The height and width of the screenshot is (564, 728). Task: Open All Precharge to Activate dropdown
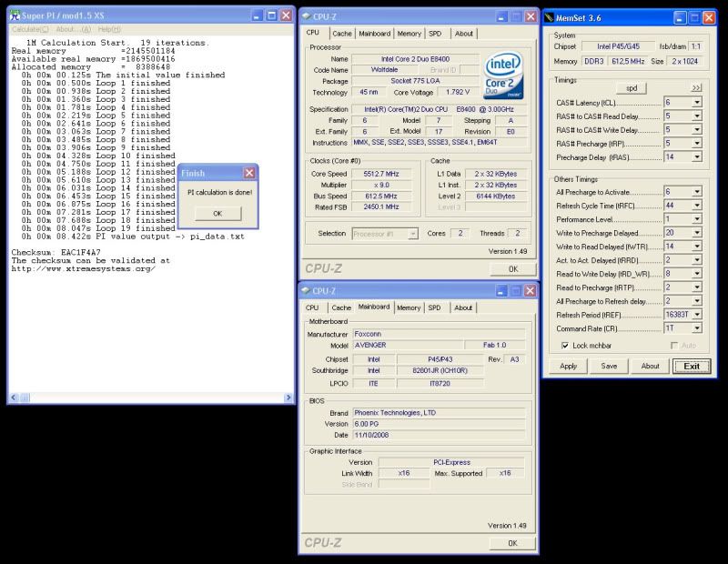697,192
